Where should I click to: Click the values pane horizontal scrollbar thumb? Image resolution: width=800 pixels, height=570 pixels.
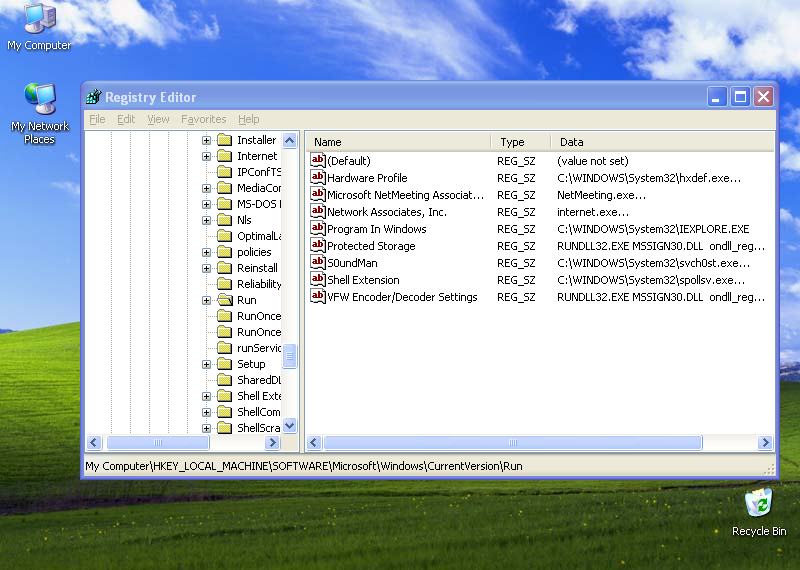pyautogui.click(x=513, y=442)
